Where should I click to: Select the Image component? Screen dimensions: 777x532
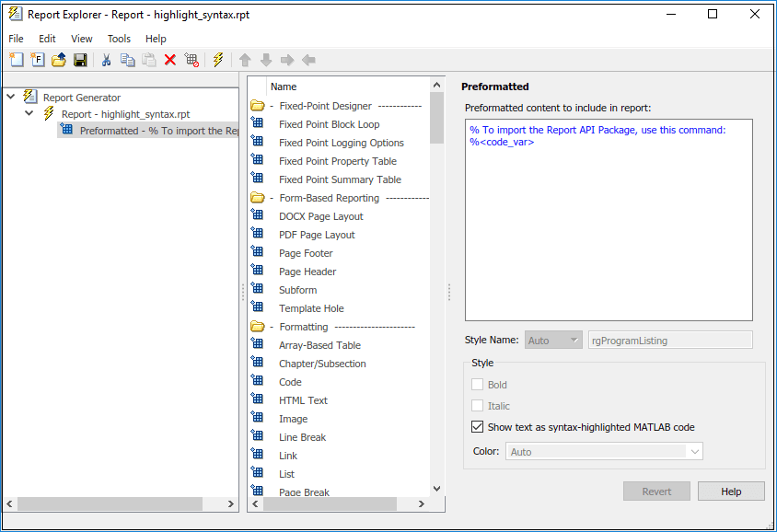pyautogui.click(x=293, y=419)
